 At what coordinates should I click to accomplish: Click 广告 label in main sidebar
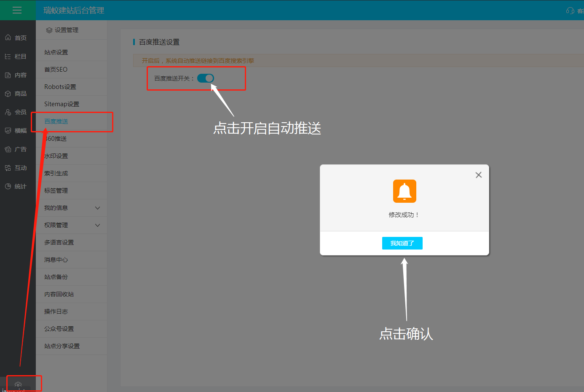point(21,149)
